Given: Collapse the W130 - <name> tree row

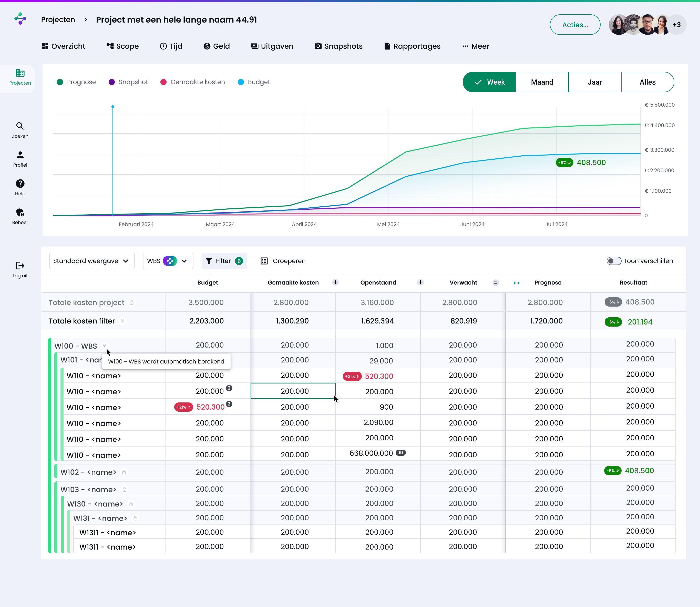Looking at the screenshot, I should (x=95, y=504).
